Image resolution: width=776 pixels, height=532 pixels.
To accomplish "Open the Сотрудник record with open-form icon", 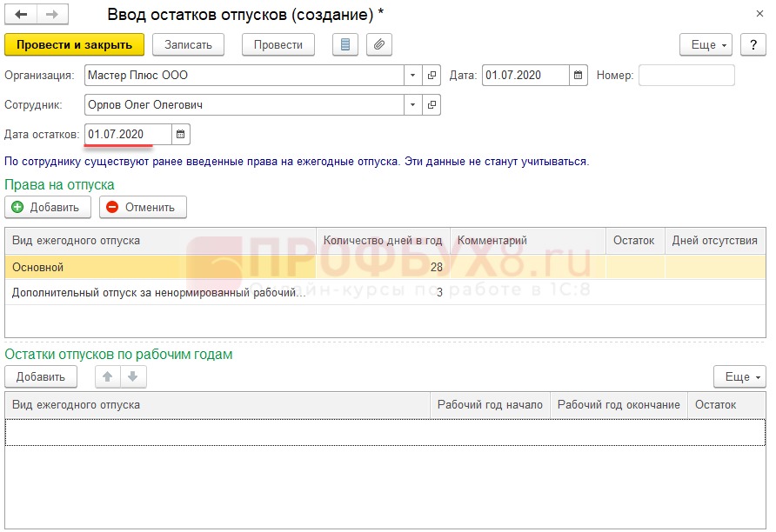I will click(x=431, y=105).
